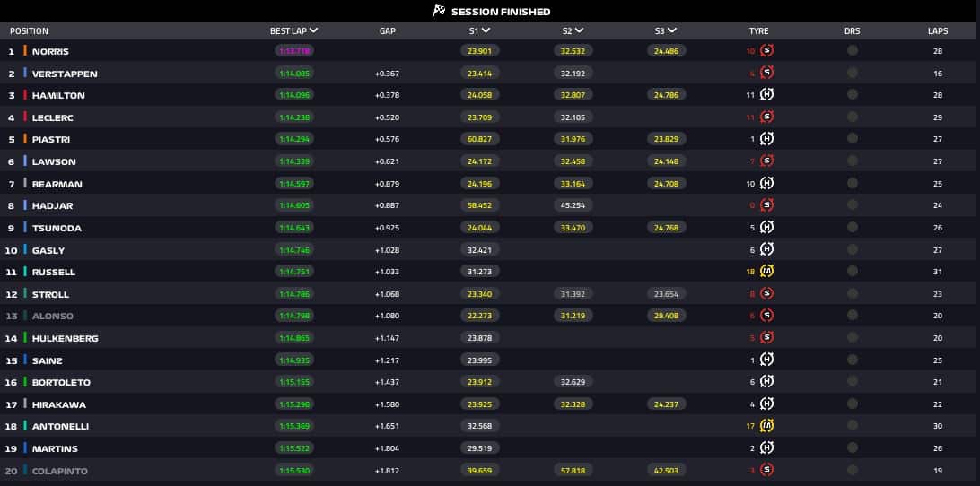Click the DRS indicator for Russell
Screen dimensions: 980x486
pyautogui.click(x=852, y=271)
